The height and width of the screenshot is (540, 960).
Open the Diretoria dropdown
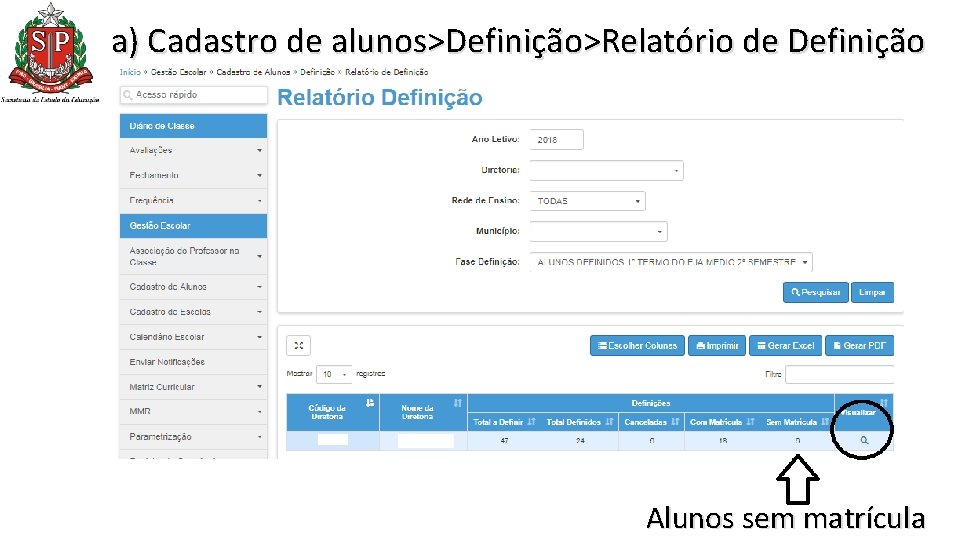coord(606,170)
